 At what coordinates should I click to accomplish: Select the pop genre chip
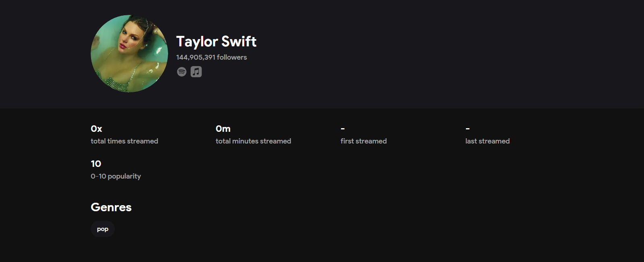[x=103, y=229]
